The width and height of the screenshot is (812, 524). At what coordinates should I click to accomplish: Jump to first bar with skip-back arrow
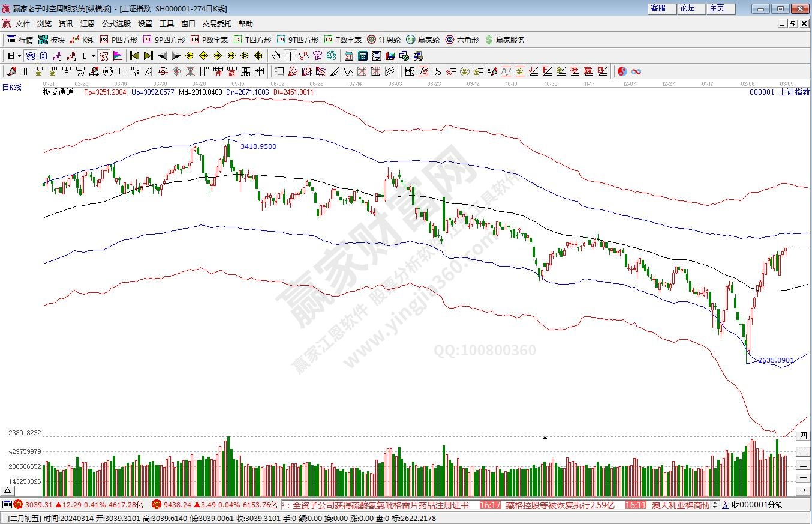point(134,56)
